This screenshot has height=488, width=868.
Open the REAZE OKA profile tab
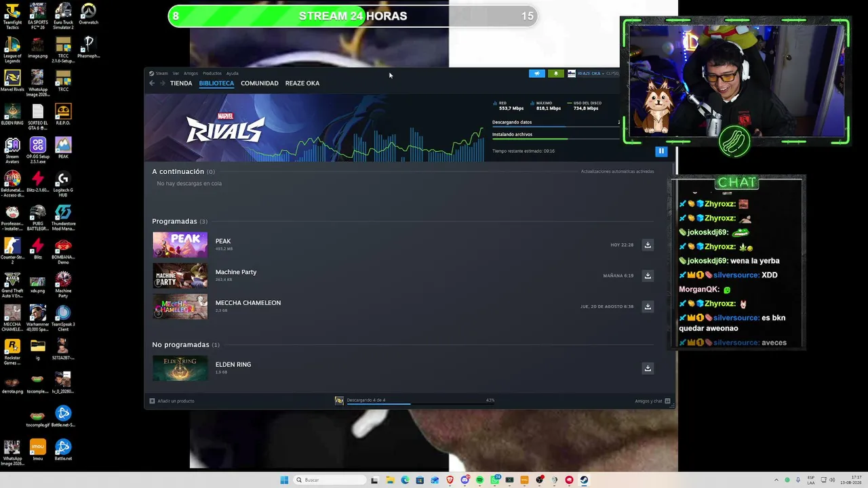(302, 83)
